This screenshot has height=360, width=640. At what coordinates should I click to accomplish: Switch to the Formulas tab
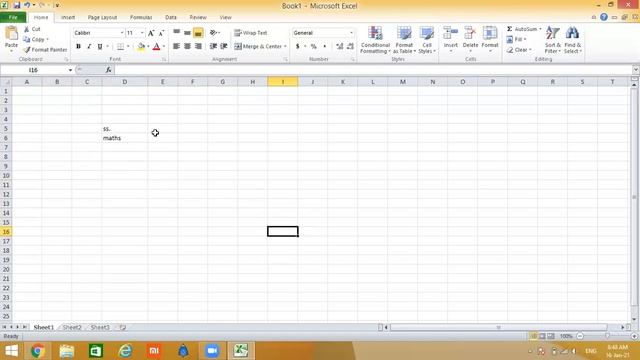[141, 18]
